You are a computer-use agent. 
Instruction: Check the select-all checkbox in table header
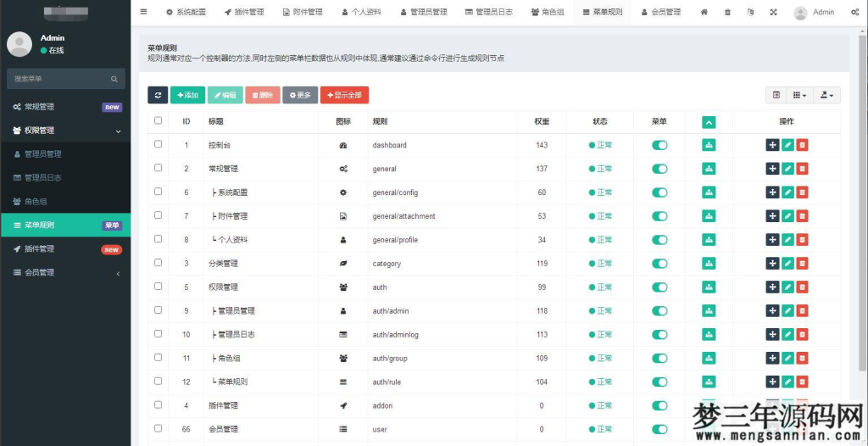point(159,120)
